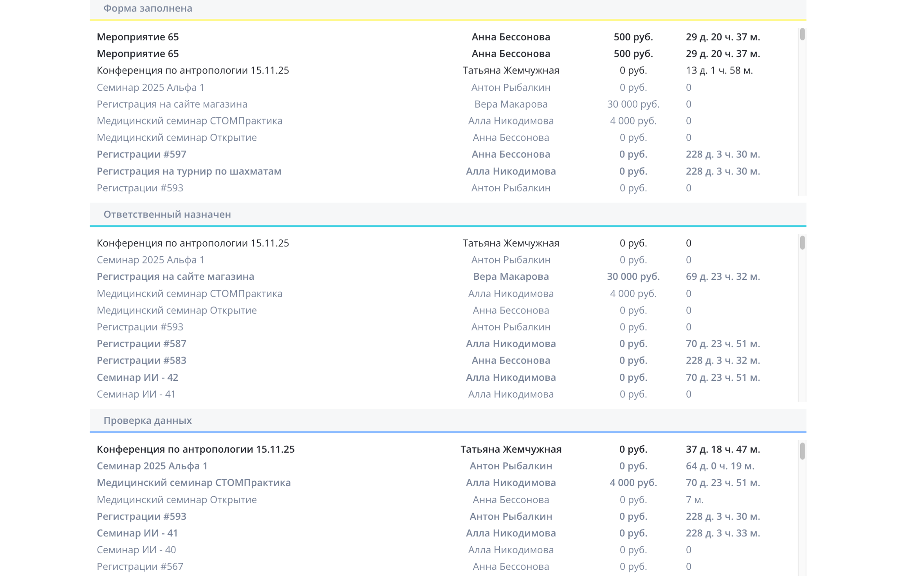Select Семинар ИИ - 42 row

click(137, 377)
